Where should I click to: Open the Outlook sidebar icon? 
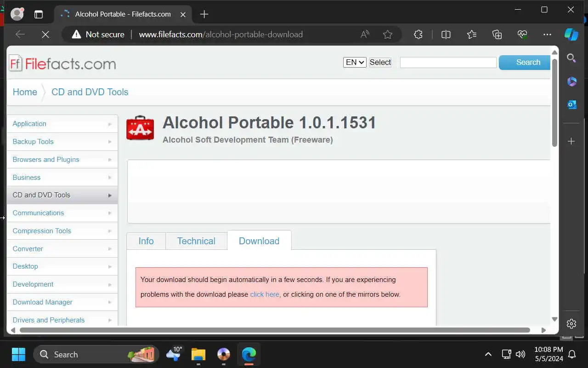(571, 105)
